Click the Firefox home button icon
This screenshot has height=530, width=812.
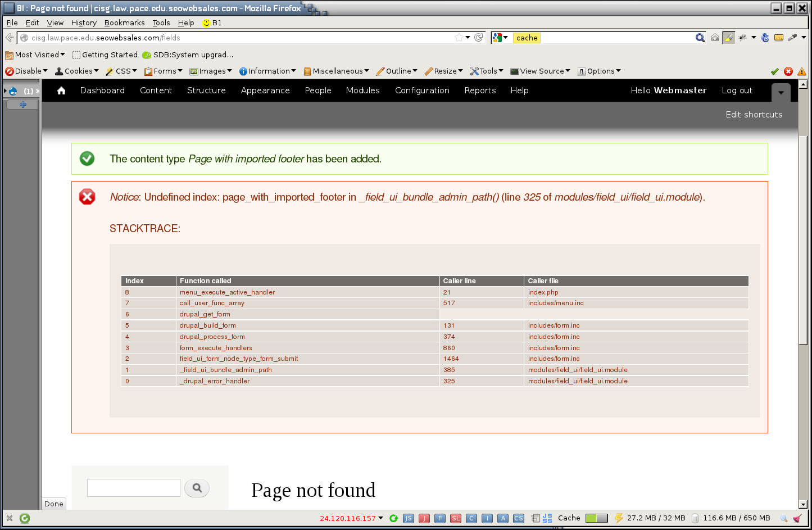click(715, 38)
